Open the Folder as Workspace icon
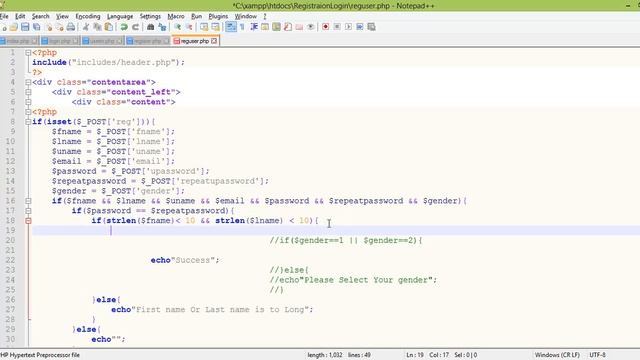Screen dimensions: 640x360 coord(299,27)
